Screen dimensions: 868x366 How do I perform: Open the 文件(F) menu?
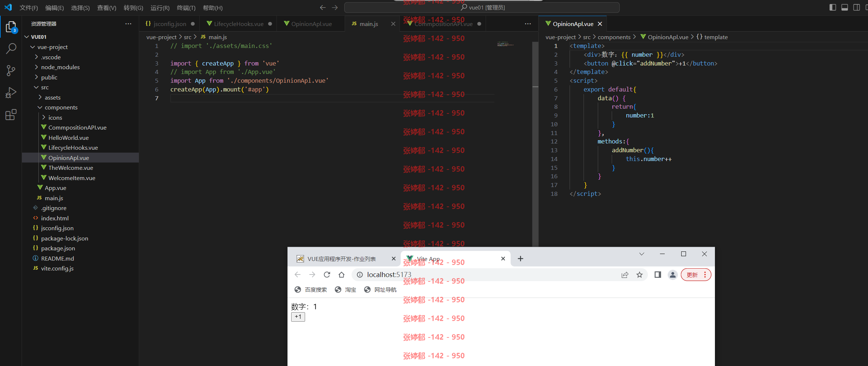coord(29,8)
